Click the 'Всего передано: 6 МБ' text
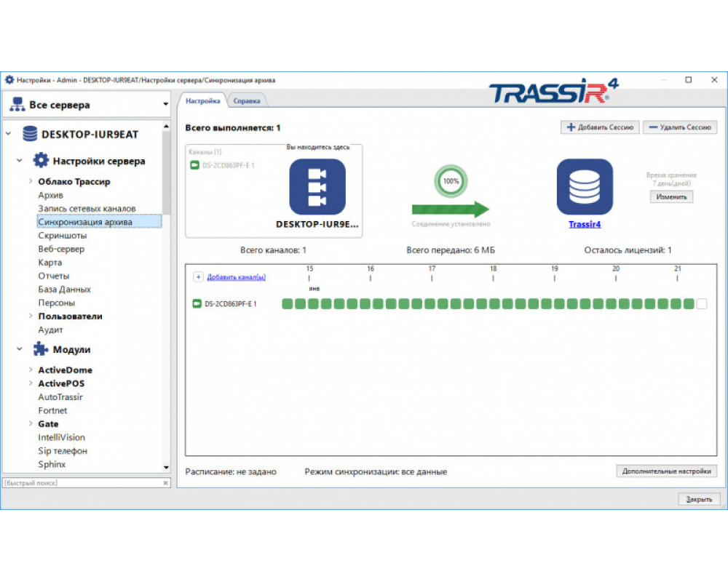 [451, 250]
